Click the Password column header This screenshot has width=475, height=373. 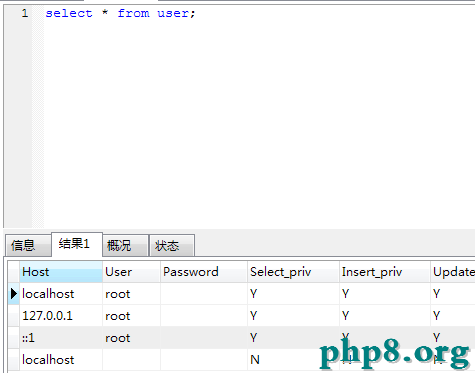click(204, 272)
